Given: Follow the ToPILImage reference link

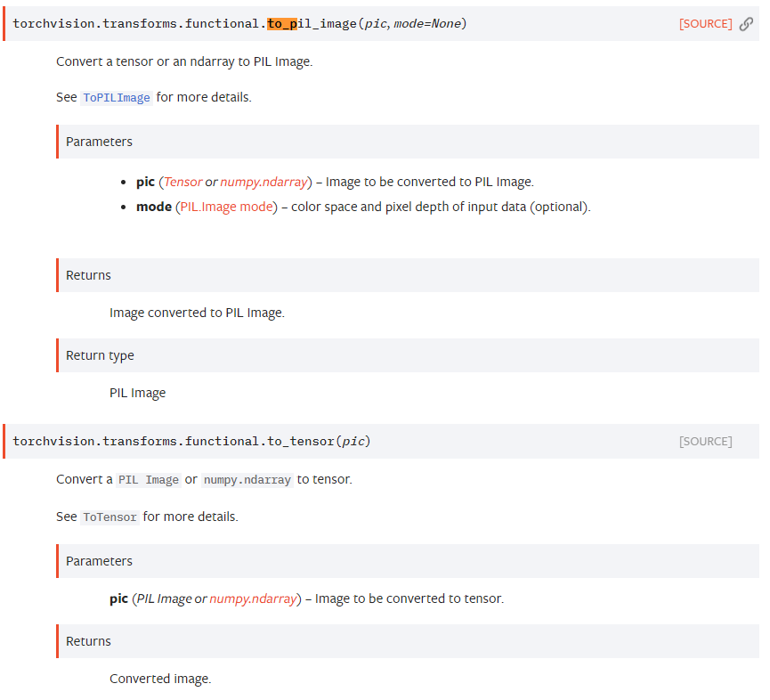Looking at the screenshot, I should (x=117, y=98).
